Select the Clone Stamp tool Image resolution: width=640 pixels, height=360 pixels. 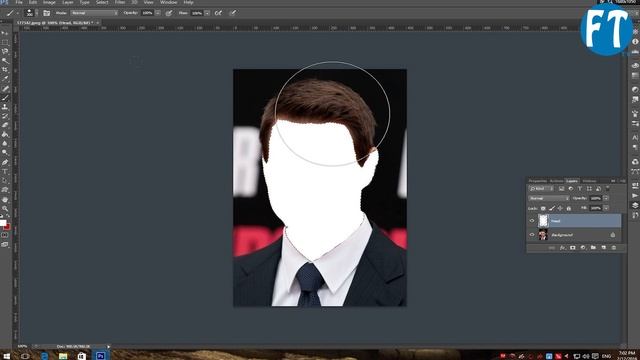5,107
